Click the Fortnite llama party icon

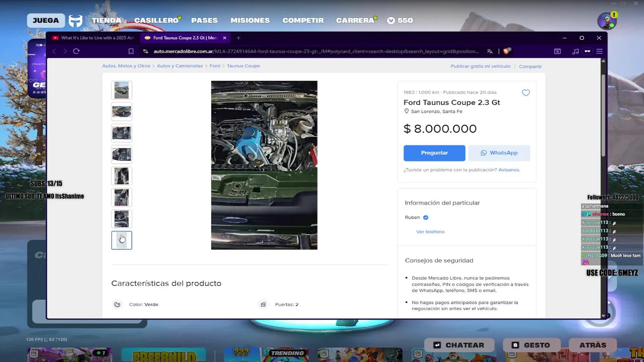click(75, 21)
